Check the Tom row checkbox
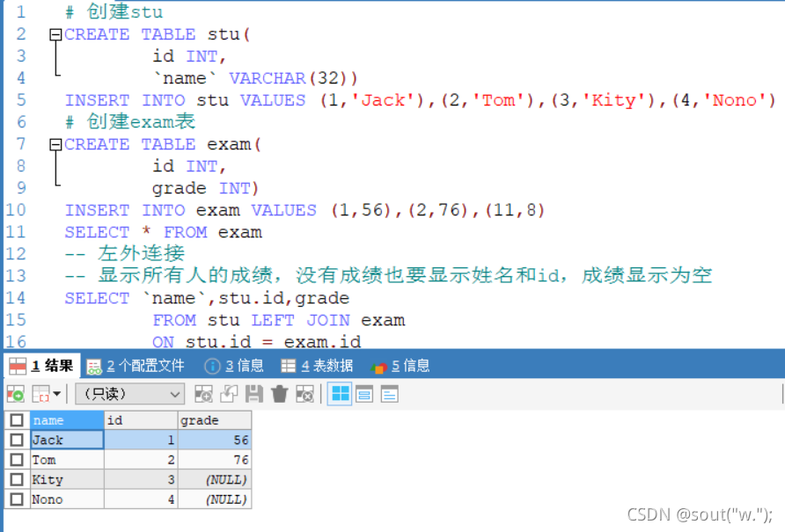 tap(17, 459)
